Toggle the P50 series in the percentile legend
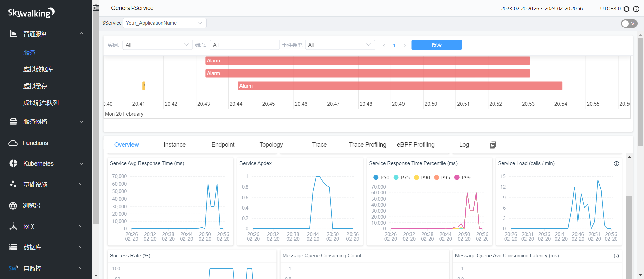This screenshot has width=644, height=279. pos(381,177)
